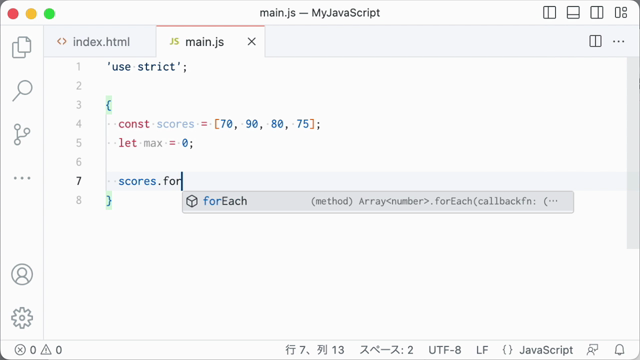Open the Search view icon
640x360 pixels.
(22, 90)
